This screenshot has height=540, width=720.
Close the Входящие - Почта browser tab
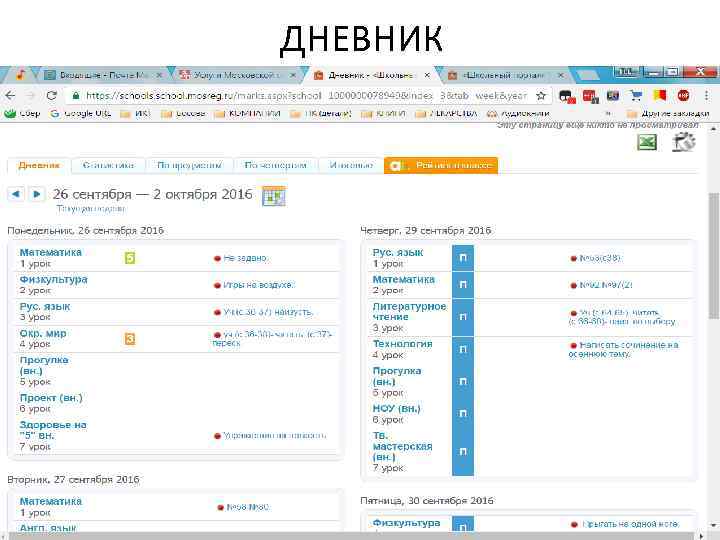[x=159, y=75]
